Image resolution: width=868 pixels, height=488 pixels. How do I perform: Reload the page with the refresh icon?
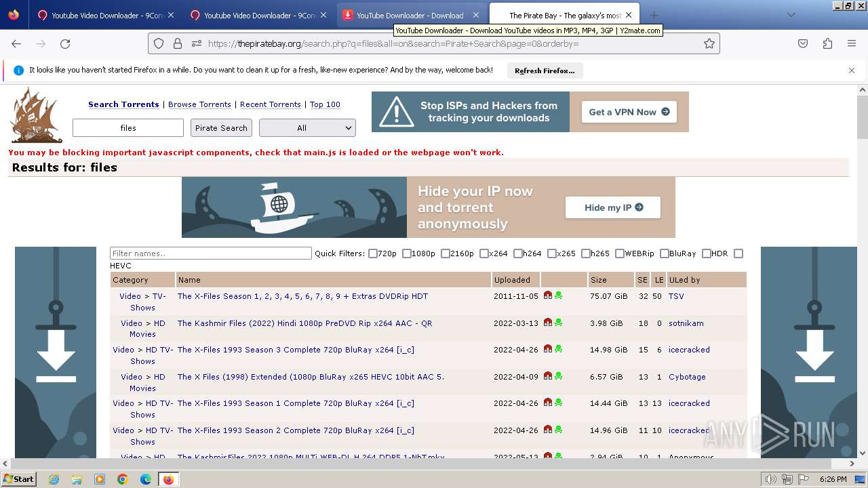(65, 43)
